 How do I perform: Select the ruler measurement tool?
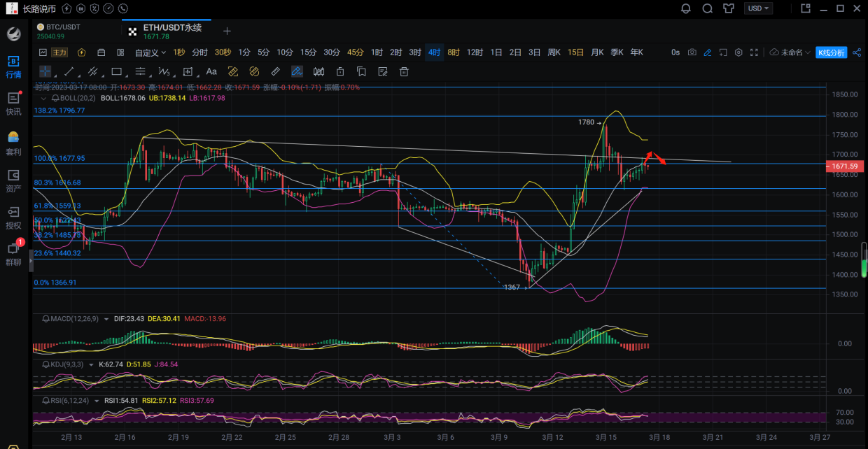(x=276, y=71)
